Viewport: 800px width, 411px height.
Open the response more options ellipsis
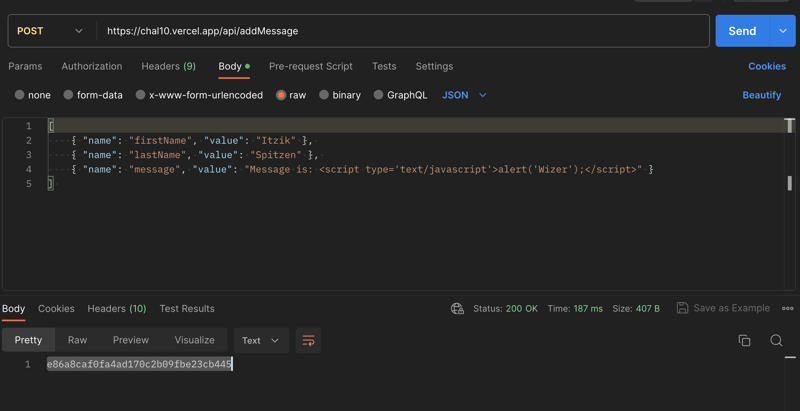tap(787, 309)
